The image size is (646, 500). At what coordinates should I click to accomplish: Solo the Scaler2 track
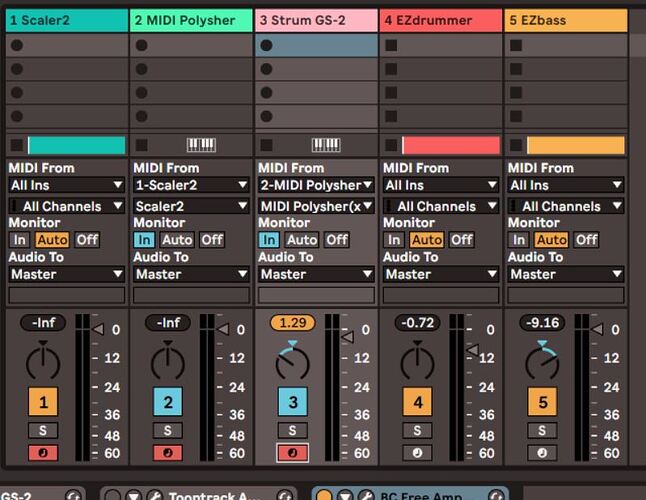pyautogui.click(x=43, y=430)
